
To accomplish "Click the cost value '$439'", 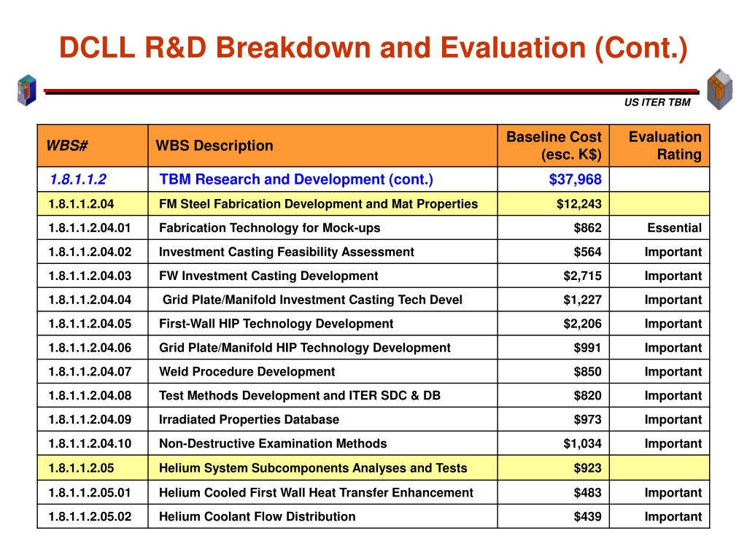I will click(587, 517).
